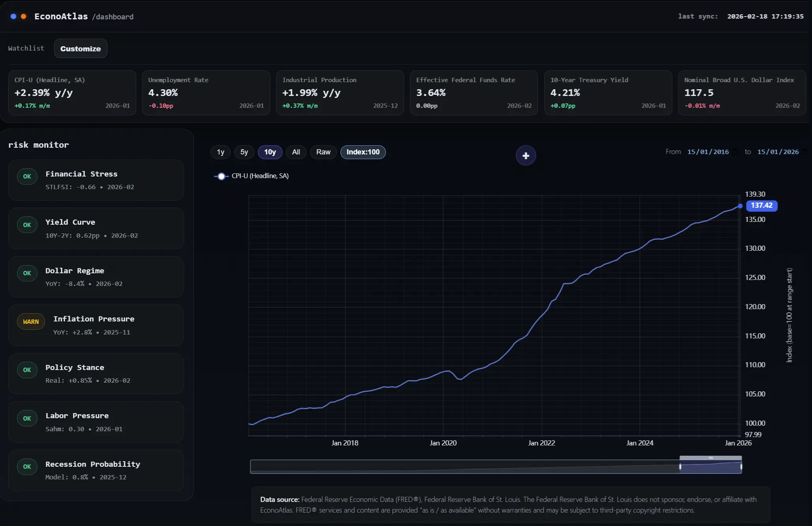The width and height of the screenshot is (812, 526).
Task: Click the + button to add a series
Action: [526, 156]
